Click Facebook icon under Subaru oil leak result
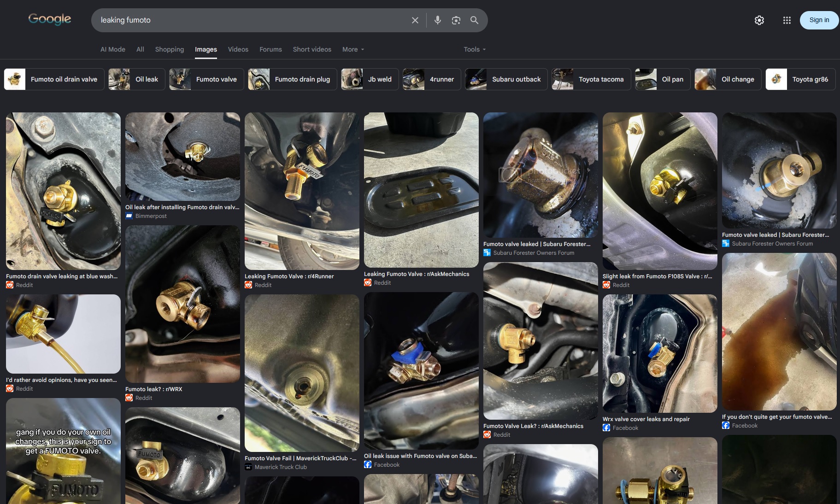Image resolution: width=840 pixels, height=504 pixels. click(x=368, y=465)
